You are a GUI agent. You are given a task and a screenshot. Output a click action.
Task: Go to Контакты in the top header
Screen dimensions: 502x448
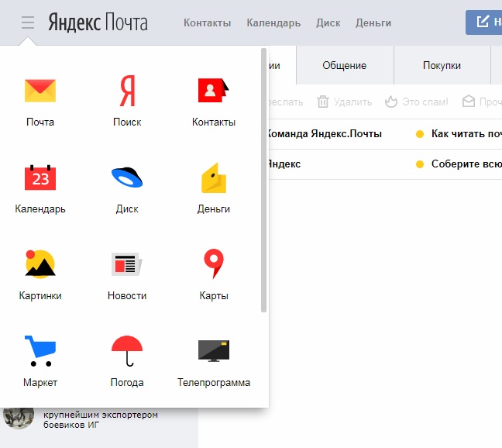point(207,22)
